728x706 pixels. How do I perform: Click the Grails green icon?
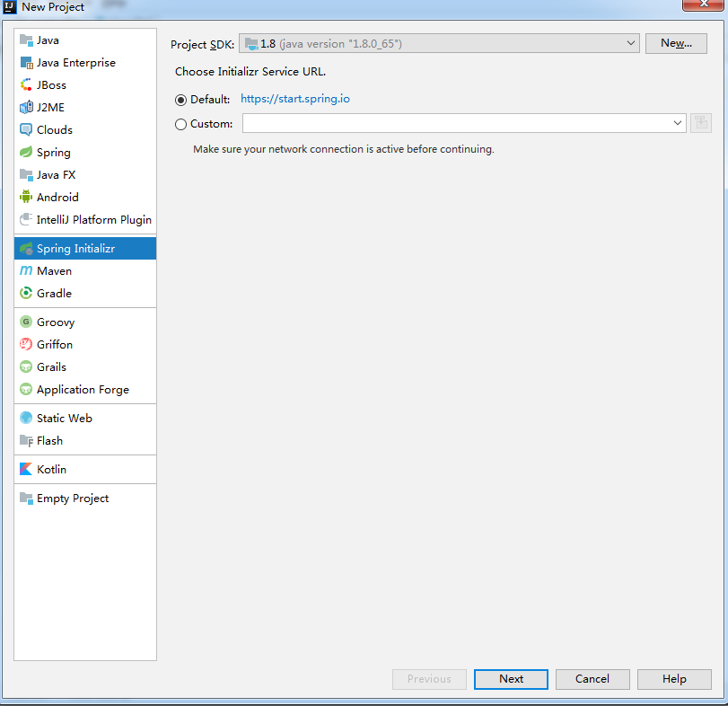click(26, 367)
